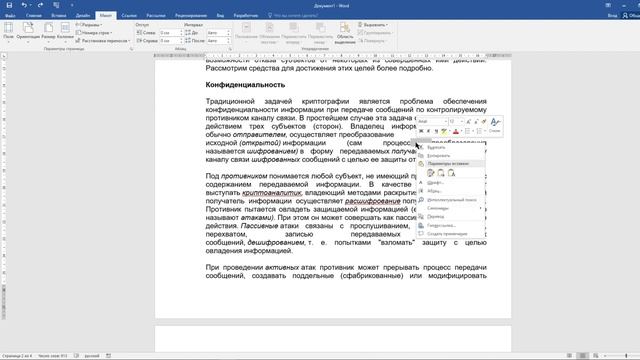Choose Вырезать (Cut) in context menu

click(451, 147)
